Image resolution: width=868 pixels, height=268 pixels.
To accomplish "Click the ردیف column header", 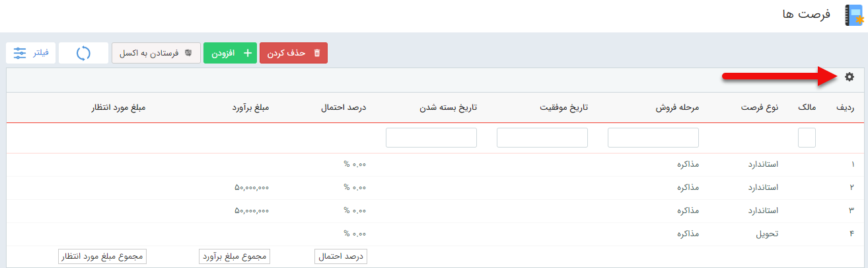I will coord(846,107).
